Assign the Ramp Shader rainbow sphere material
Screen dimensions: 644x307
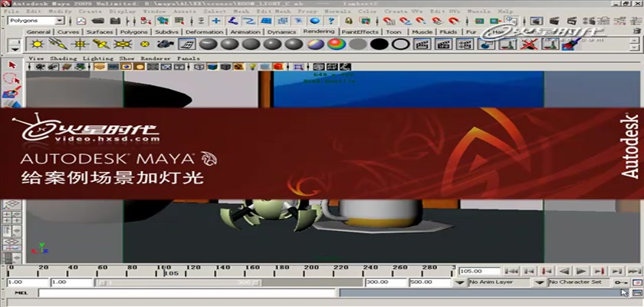pos(337,44)
